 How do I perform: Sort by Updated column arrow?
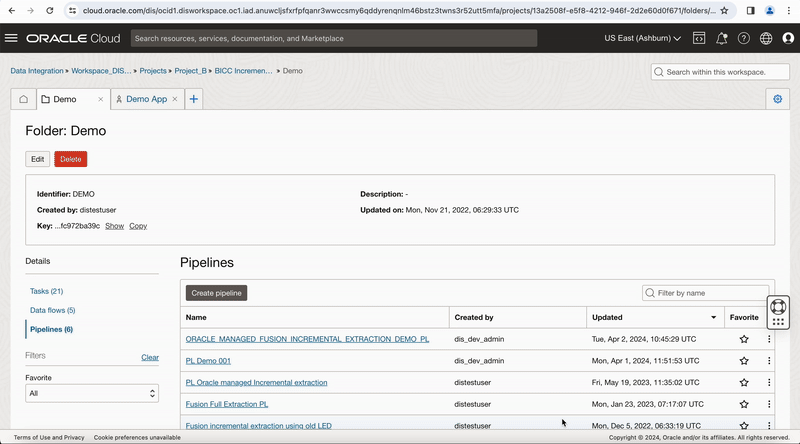713,317
